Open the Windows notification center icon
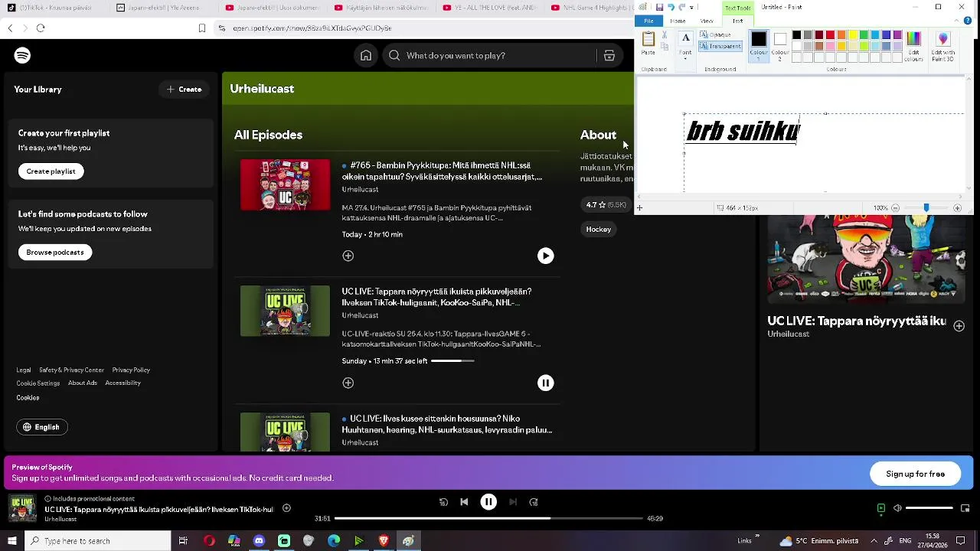Screen dimensions: 980x551 pos(961,541)
